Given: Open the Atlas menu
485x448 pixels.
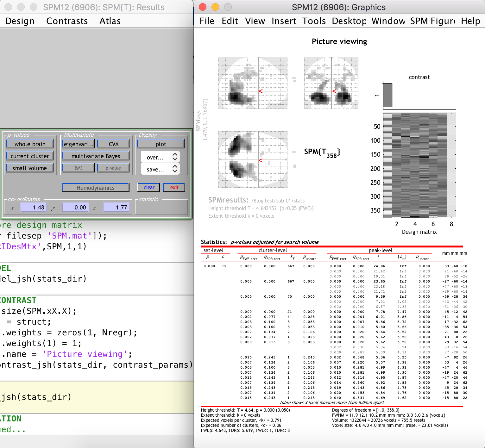Looking at the screenshot, I should [110, 21].
